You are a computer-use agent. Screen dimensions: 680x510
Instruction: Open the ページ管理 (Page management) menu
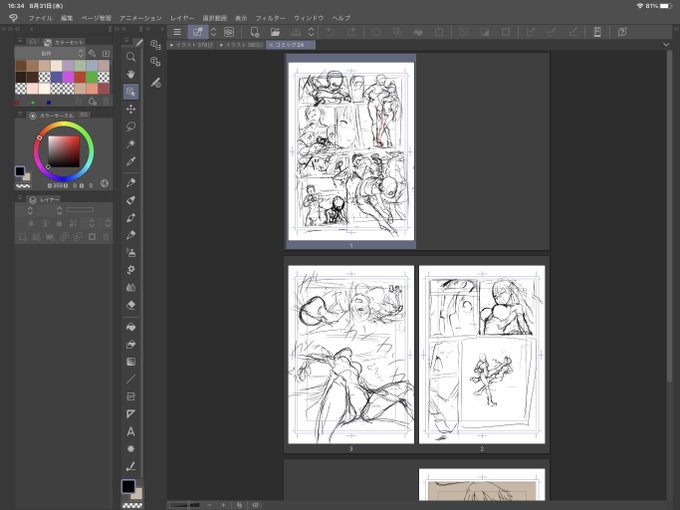(x=96, y=18)
